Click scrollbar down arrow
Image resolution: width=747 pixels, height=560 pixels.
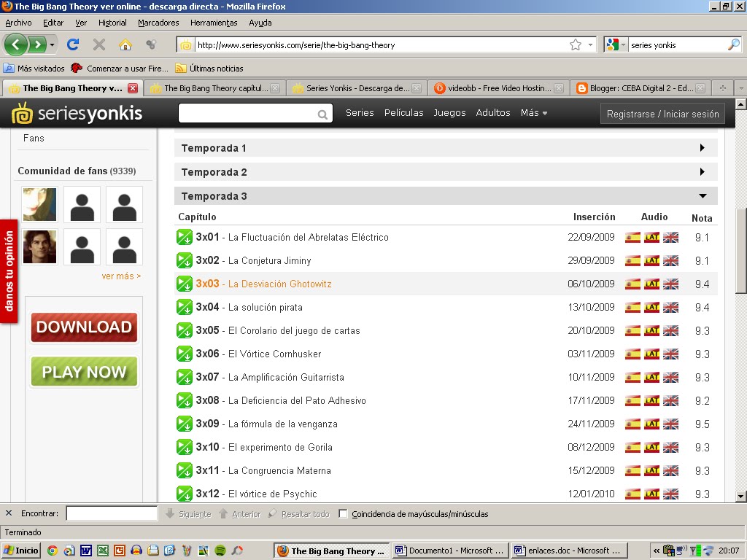click(741, 497)
